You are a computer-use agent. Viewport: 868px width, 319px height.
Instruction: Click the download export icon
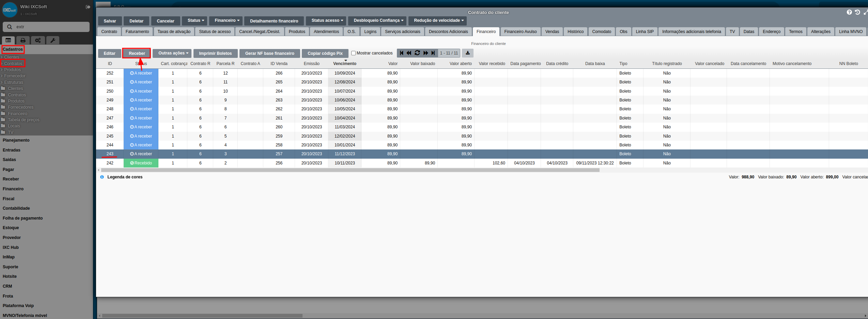point(468,53)
